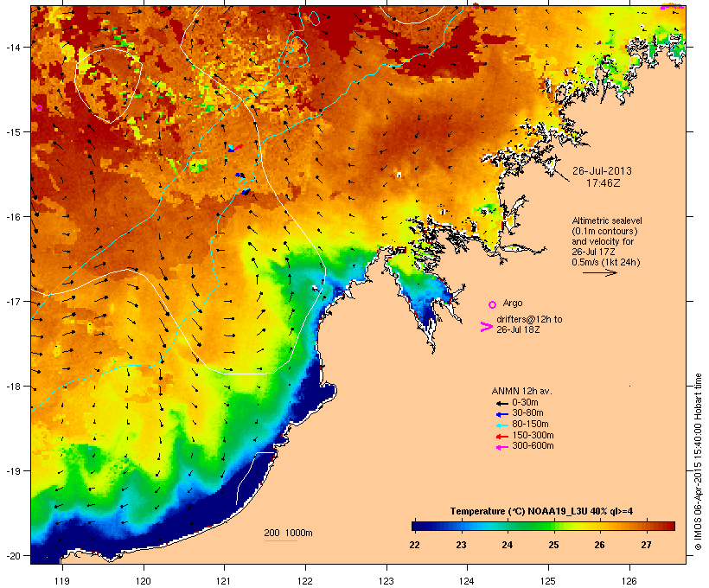The width and height of the screenshot is (709, 588).
Task: Click the date text 26-Jul-2013
Action: coord(602,171)
